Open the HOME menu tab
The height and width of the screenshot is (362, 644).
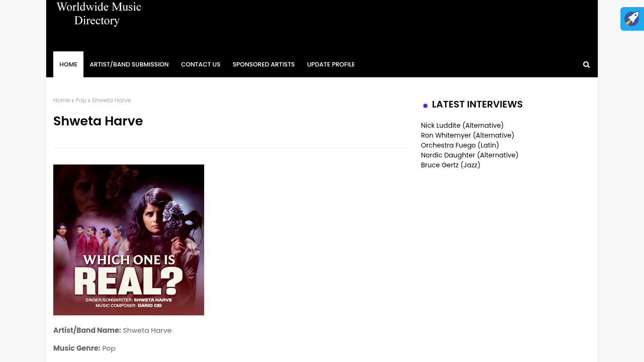(68, 65)
